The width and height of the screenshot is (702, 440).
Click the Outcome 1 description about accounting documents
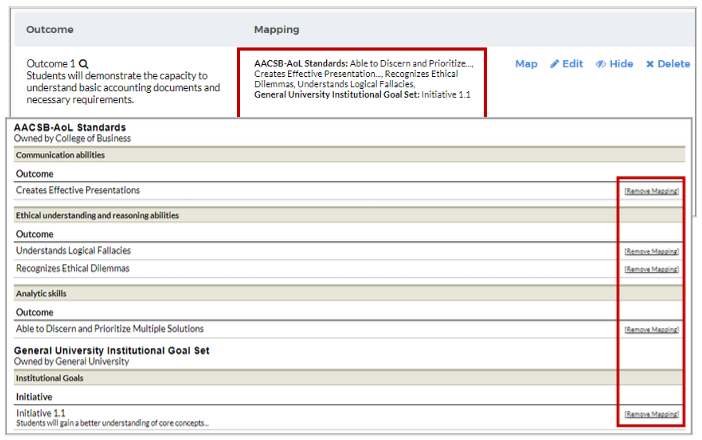coord(123,88)
